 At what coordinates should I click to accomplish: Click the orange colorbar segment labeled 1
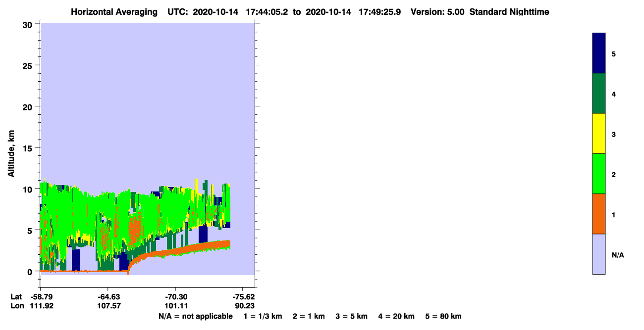coord(599,214)
